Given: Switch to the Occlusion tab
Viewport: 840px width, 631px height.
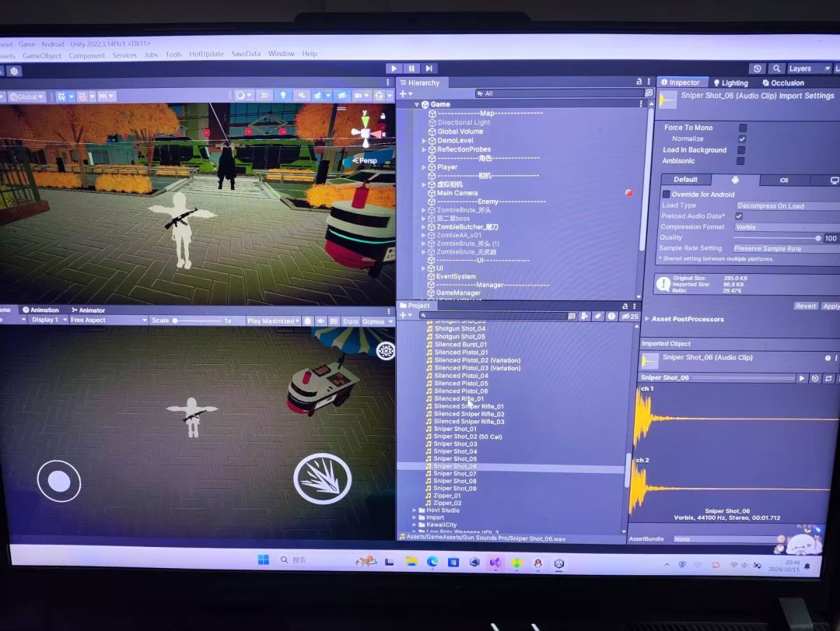Looking at the screenshot, I should tap(783, 83).
